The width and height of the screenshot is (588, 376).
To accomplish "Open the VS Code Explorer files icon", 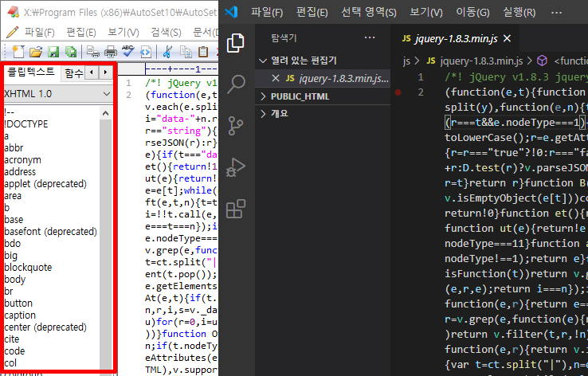I will click(x=236, y=44).
